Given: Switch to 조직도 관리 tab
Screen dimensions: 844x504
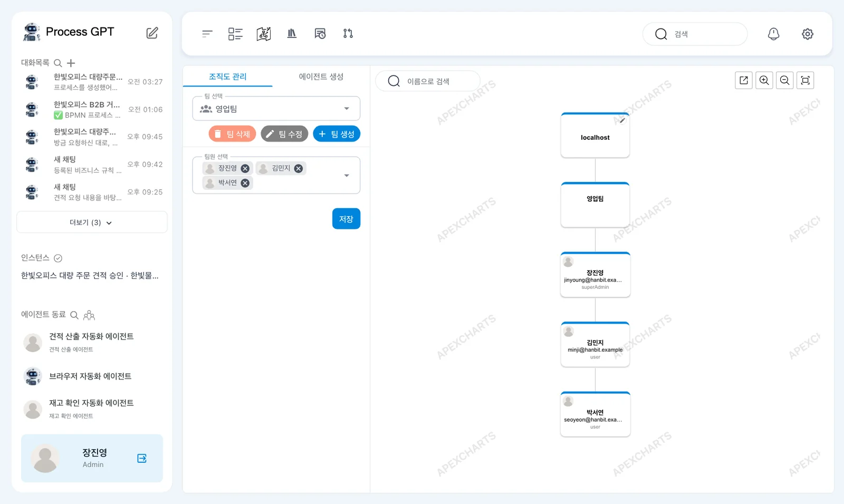Looking at the screenshot, I should pos(228,76).
